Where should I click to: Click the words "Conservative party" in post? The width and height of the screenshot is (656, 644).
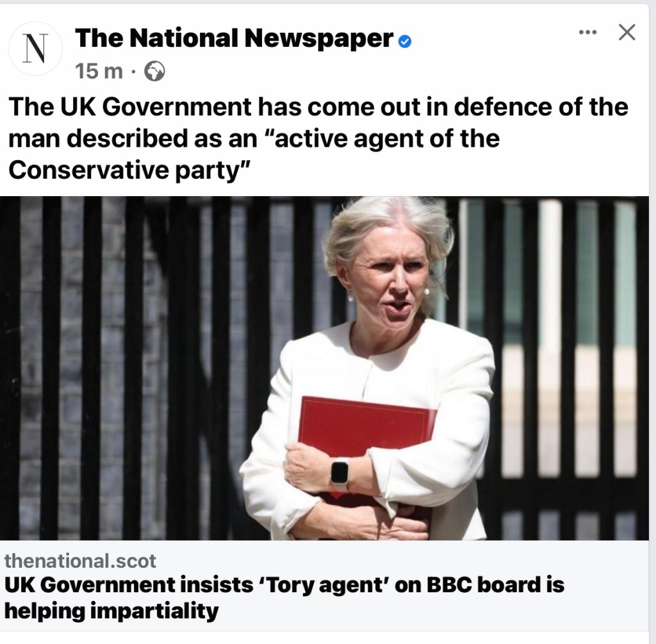click(129, 170)
